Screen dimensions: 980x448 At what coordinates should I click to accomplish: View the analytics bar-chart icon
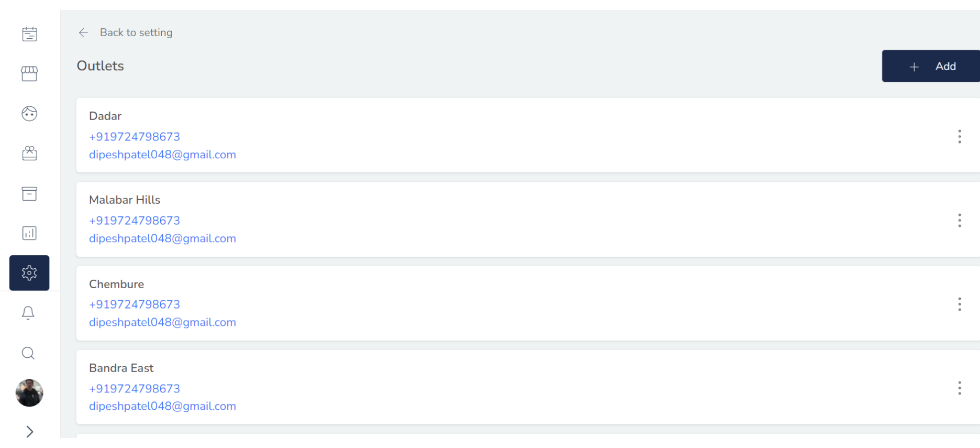click(29, 233)
